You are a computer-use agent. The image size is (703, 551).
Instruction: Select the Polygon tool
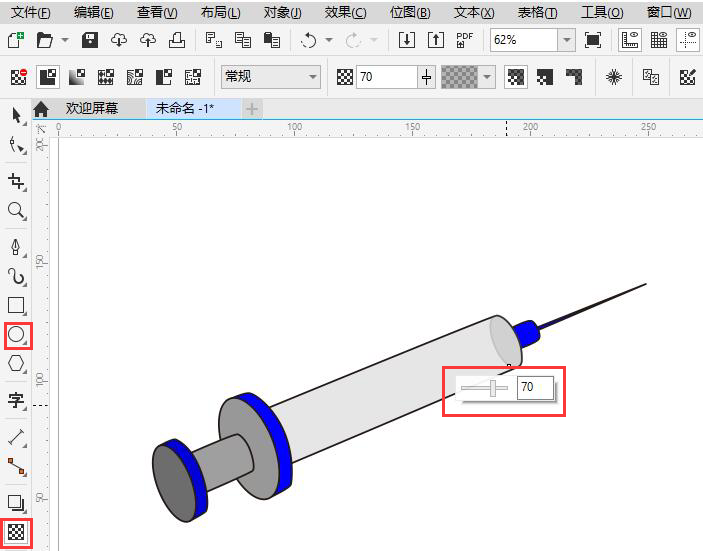pos(17,364)
